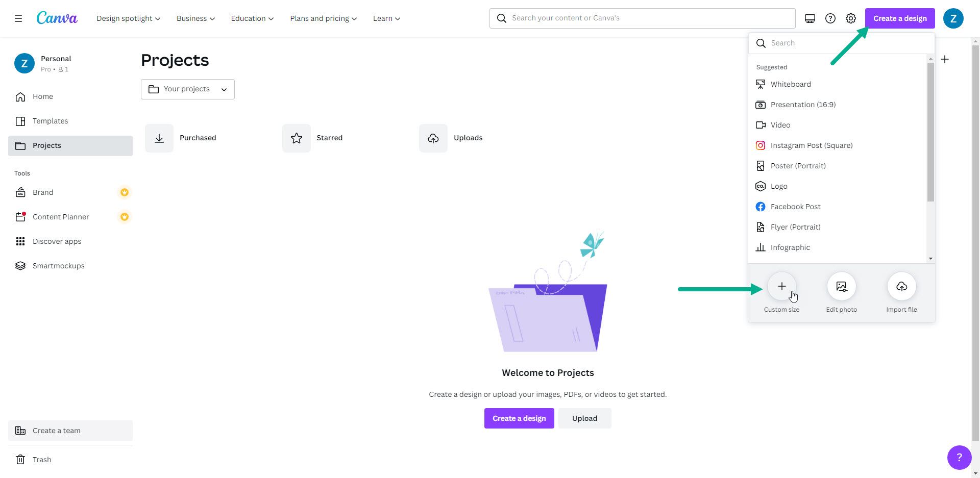The image size is (980, 478).
Task: Open the Education dropdown menu
Action: (252, 18)
